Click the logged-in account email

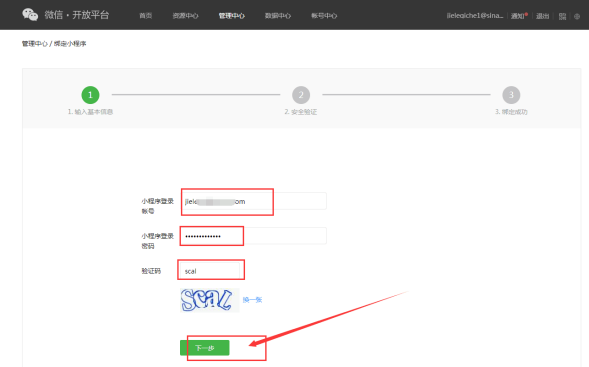[474, 16]
